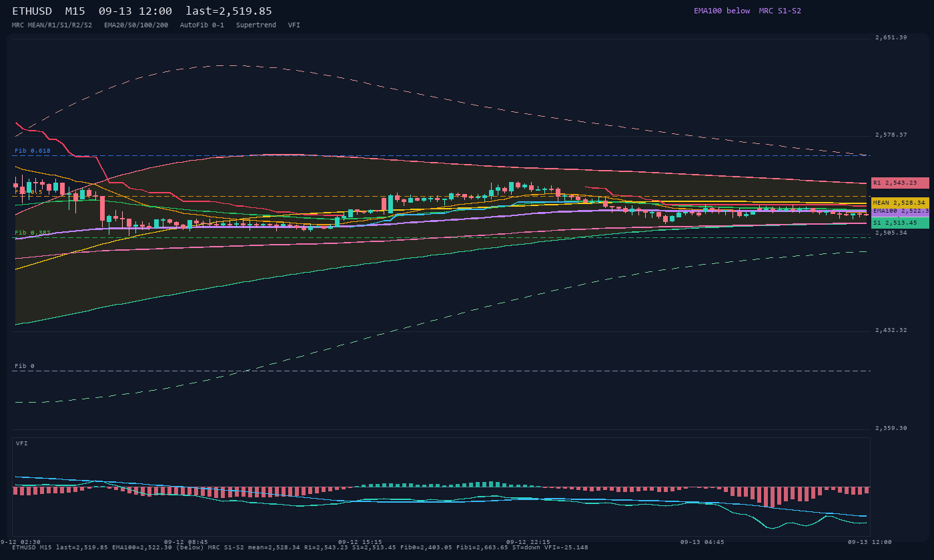Click the 09-12 08:45 time axis label
The width and height of the screenshot is (934, 560).
(186, 542)
